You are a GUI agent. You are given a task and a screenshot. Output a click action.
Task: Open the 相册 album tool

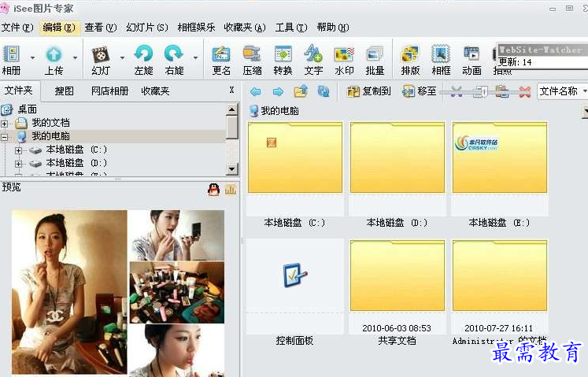(11, 60)
